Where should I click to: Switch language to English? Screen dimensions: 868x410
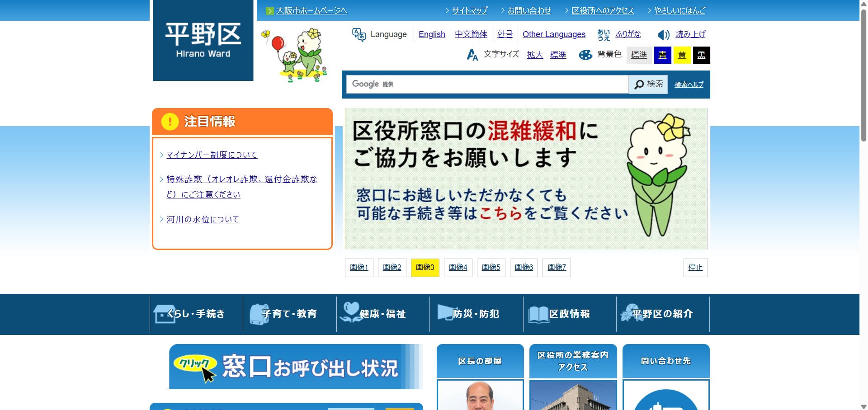pyautogui.click(x=432, y=34)
